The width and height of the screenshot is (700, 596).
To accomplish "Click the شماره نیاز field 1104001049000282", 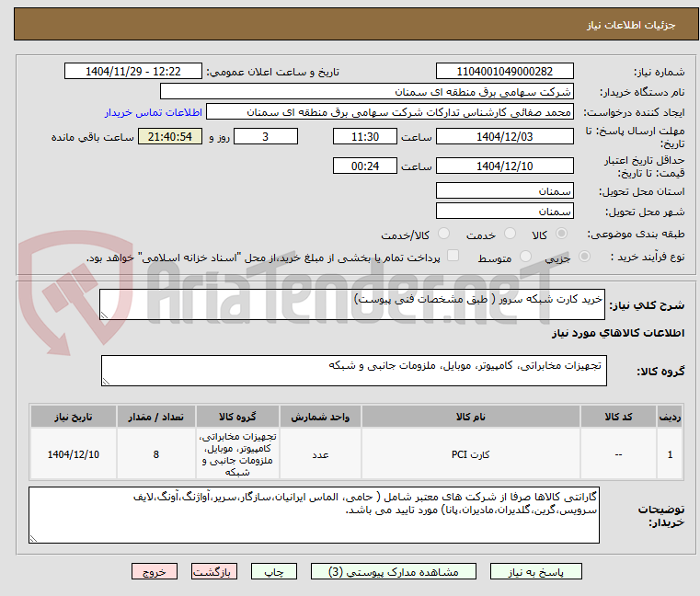I will point(504,72).
